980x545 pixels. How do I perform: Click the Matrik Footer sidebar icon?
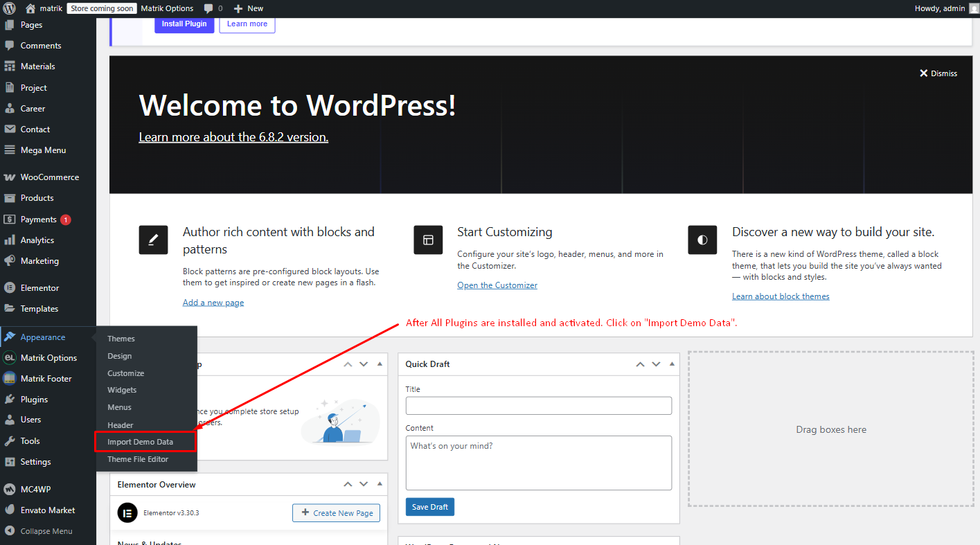pyautogui.click(x=10, y=379)
